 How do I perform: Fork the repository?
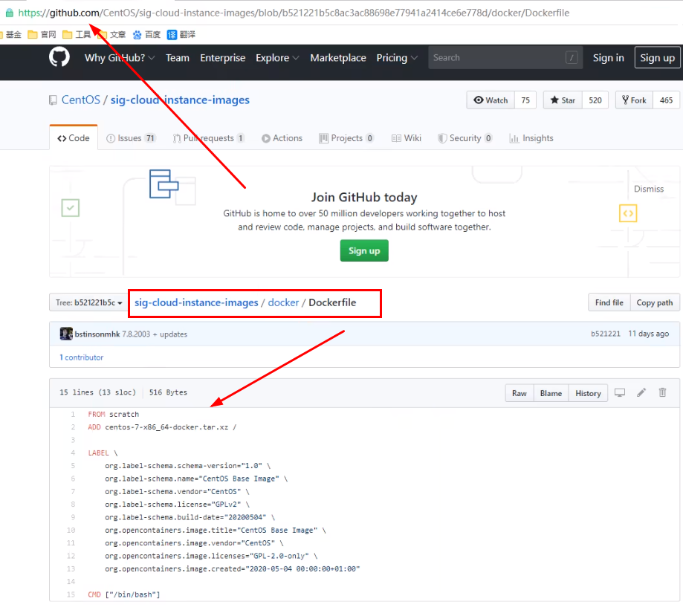pos(634,100)
